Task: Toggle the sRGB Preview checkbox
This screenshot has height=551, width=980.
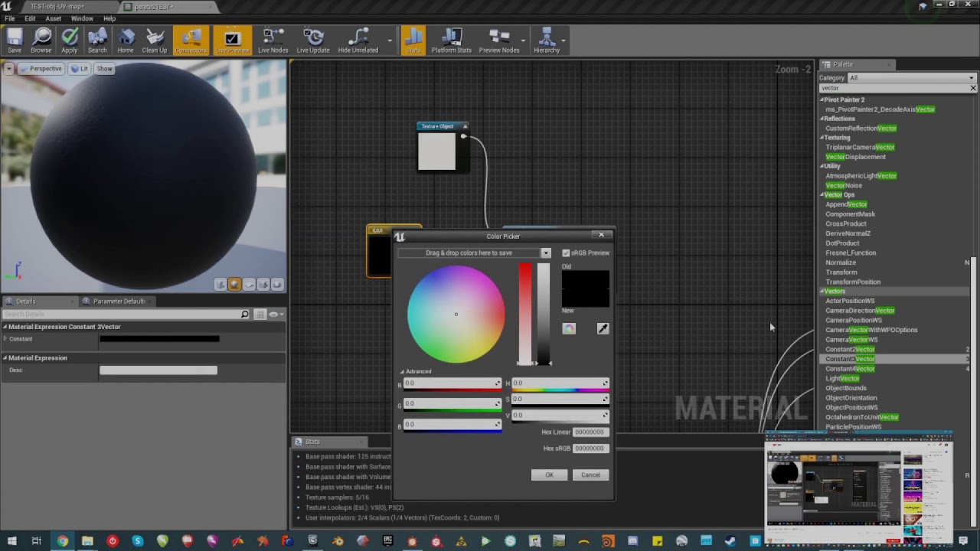Action: pyautogui.click(x=566, y=253)
